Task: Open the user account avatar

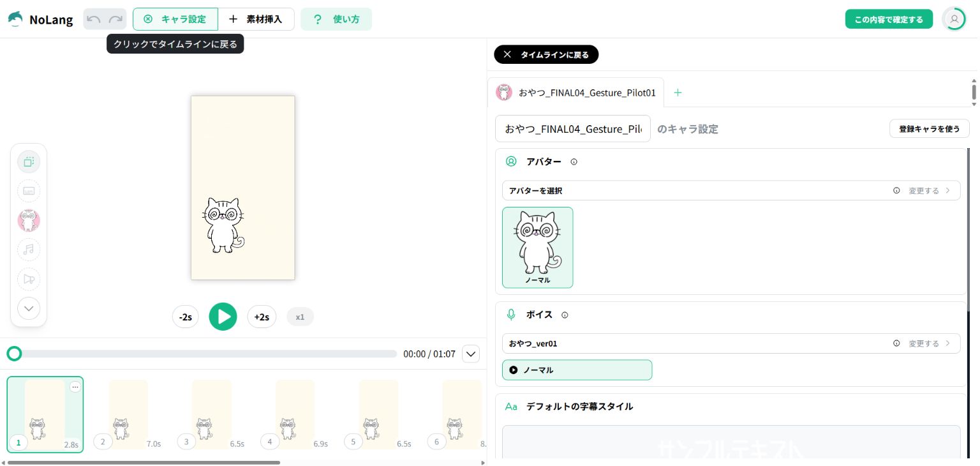Action: pyautogui.click(x=954, y=19)
